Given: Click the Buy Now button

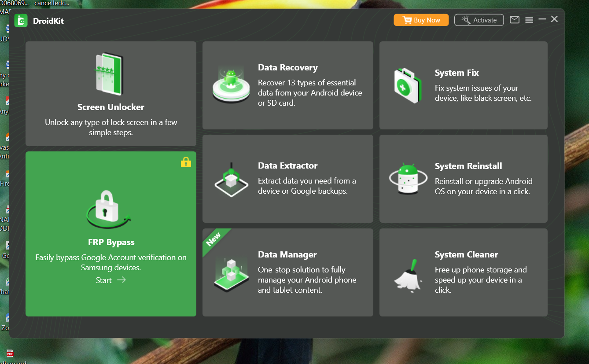Looking at the screenshot, I should 421,20.
